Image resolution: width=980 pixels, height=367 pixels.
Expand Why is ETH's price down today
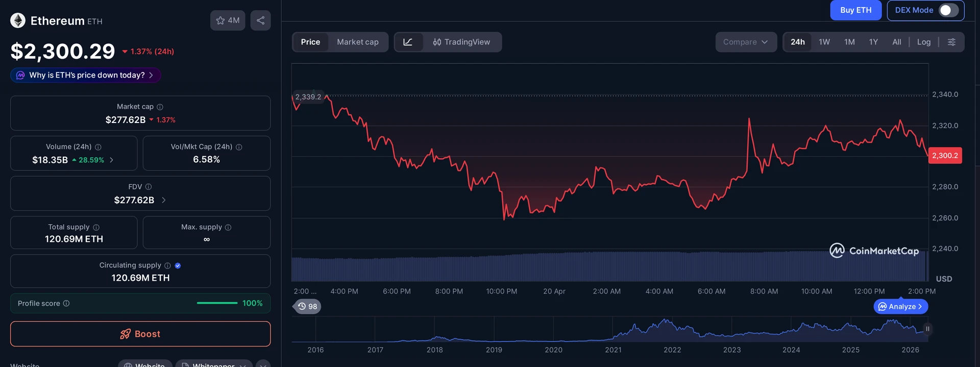tap(86, 75)
